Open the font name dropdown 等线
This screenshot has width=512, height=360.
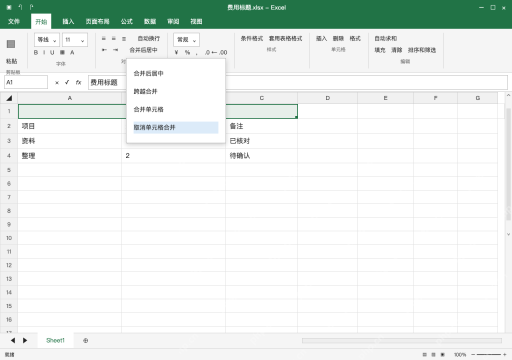point(47,40)
